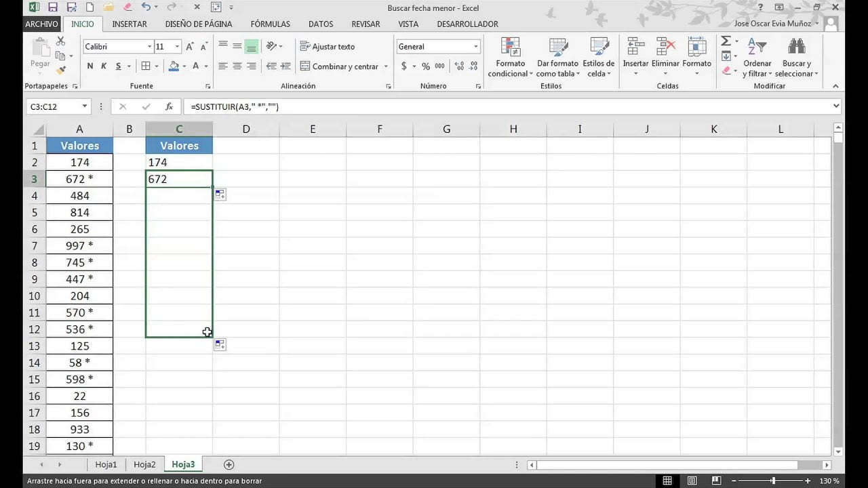Click the Jose Oscar Evia Muñoz account name
This screenshot has width=868, height=488.
coord(772,24)
